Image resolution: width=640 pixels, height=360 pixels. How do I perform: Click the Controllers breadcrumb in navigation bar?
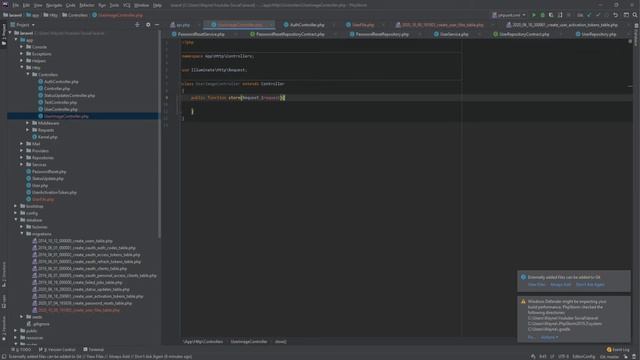(x=75, y=15)
